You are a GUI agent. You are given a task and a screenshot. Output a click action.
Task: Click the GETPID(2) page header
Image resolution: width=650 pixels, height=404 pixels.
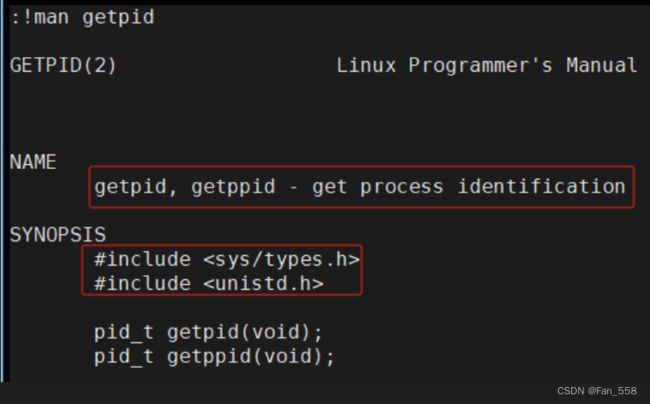[x=63, y=65]
